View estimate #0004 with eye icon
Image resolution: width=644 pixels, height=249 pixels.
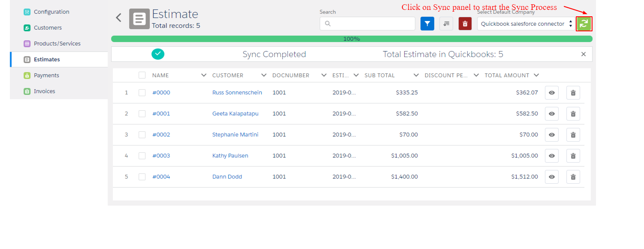pyautogui.click(x=552, y=177)
